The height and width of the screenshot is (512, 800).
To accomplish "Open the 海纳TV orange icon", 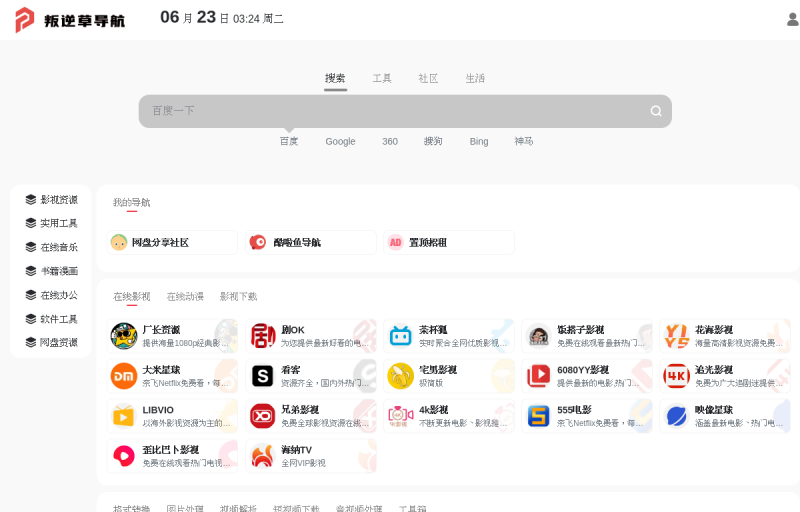I will [263, 455].
